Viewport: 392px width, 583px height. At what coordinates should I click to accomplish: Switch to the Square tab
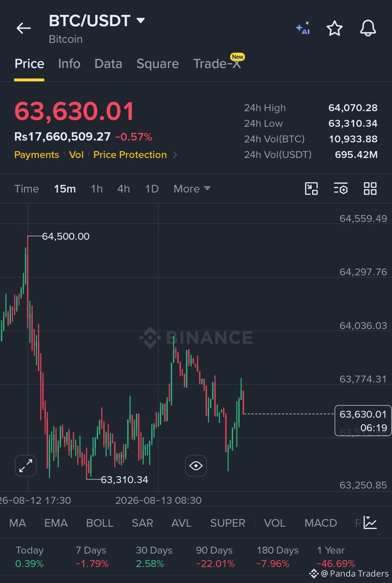[158, 64]
